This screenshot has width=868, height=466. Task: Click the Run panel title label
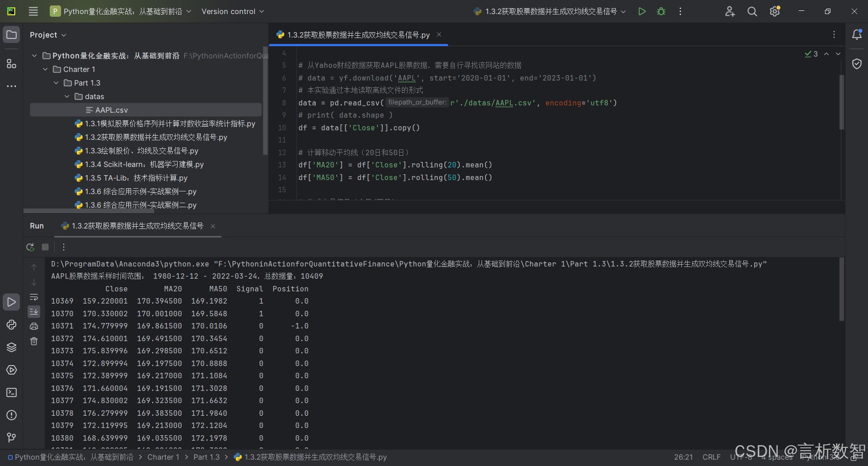[x=37, y=226]
